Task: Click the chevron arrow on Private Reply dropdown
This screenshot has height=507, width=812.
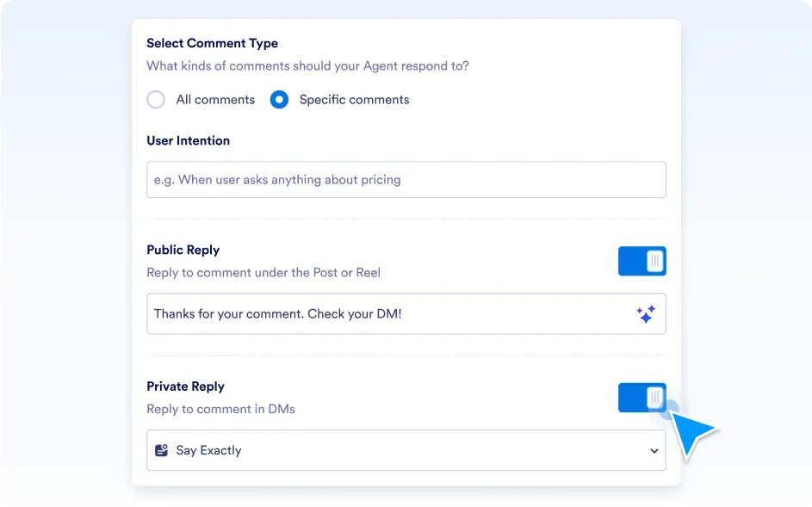Action: point(654,451)
